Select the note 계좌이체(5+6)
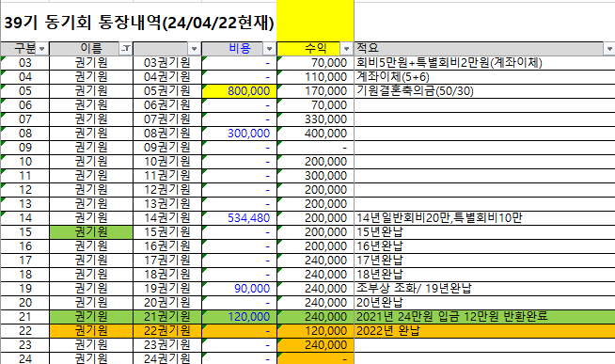Viewport: 615px width, 364px height. 484,77
